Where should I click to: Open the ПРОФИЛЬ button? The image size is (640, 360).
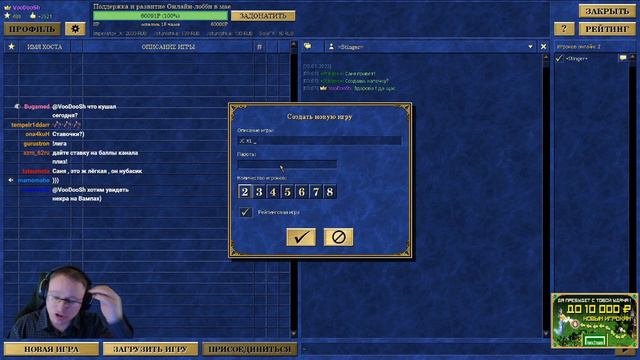(x=32, y=29)
